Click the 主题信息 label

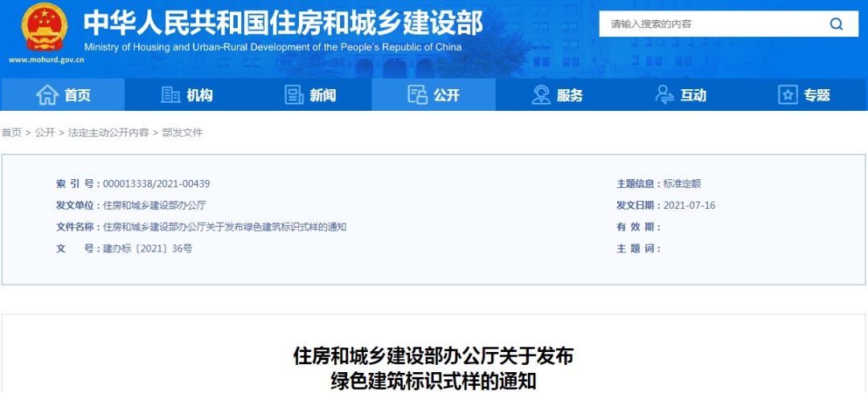click(639, 184)
